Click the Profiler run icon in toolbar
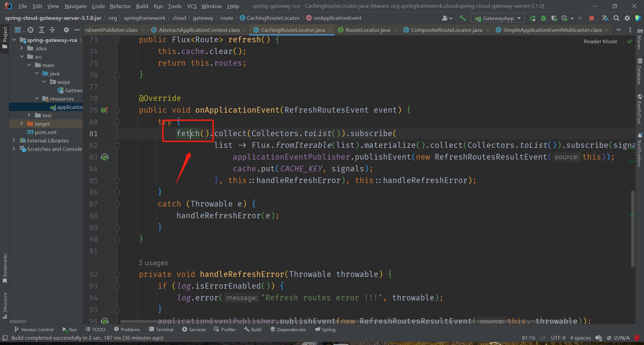The image size is (644, 345). pos(565,18)
